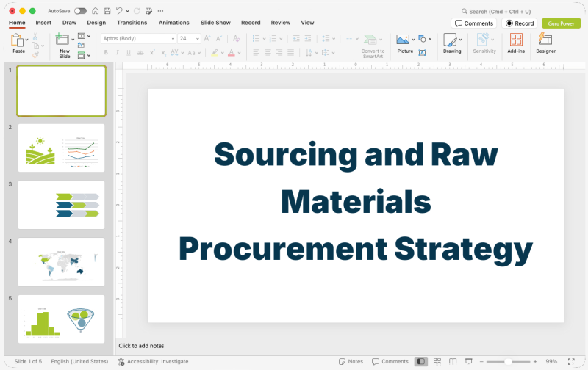Screen dimensions: 588x370
Task: Insert a text box
Action: (422, 53)
